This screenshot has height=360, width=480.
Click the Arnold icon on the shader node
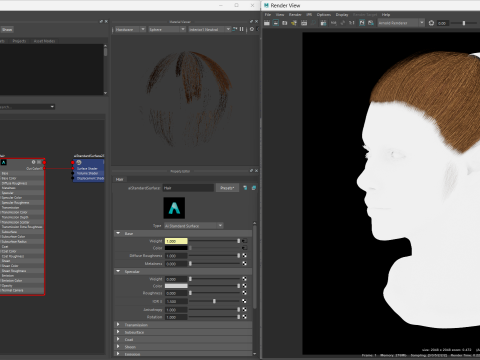tap(4, 162)
